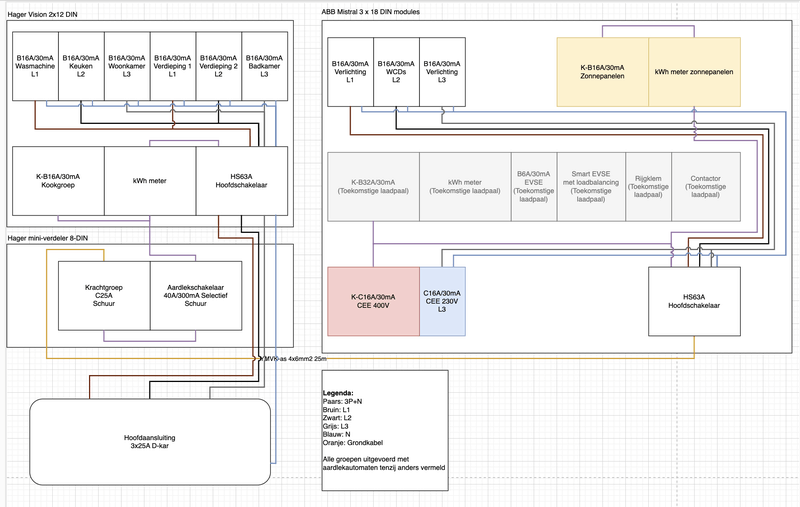Select the B16A/30mA Wasmachine L1 block

click(x=35, y=66)
